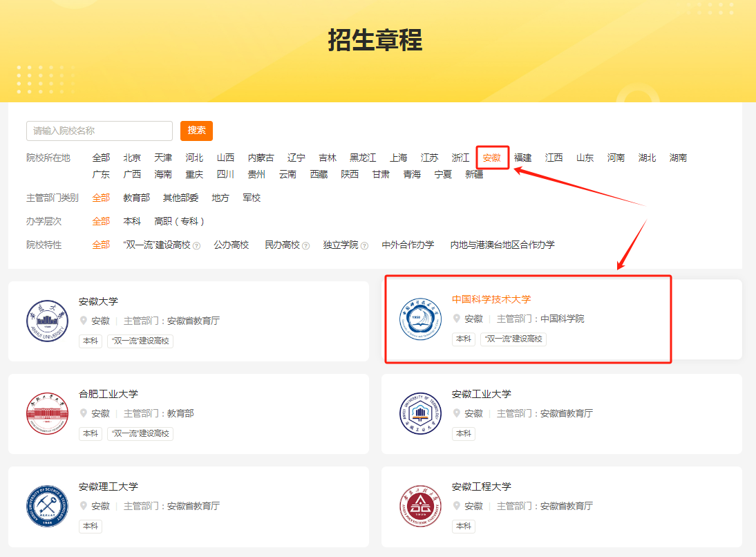Open 合肥工业大学 title link
Viewport: 756px width, 557px height.
pos(108,394)
